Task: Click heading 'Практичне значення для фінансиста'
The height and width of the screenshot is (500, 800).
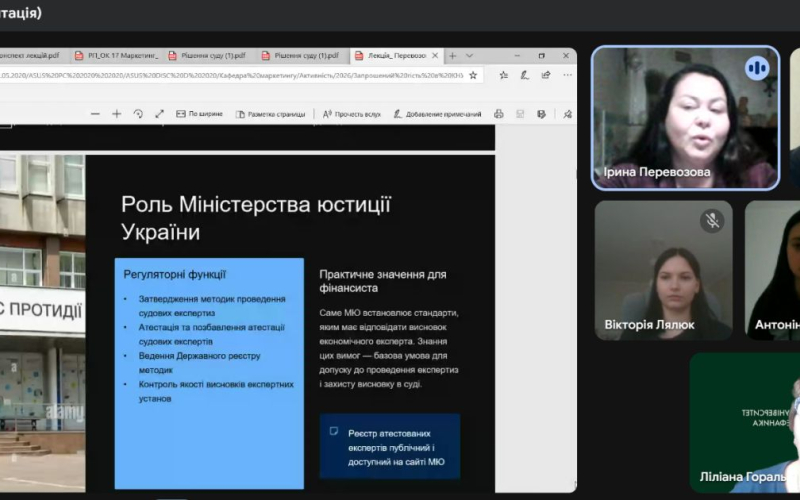Action: (x=383, y=281)
